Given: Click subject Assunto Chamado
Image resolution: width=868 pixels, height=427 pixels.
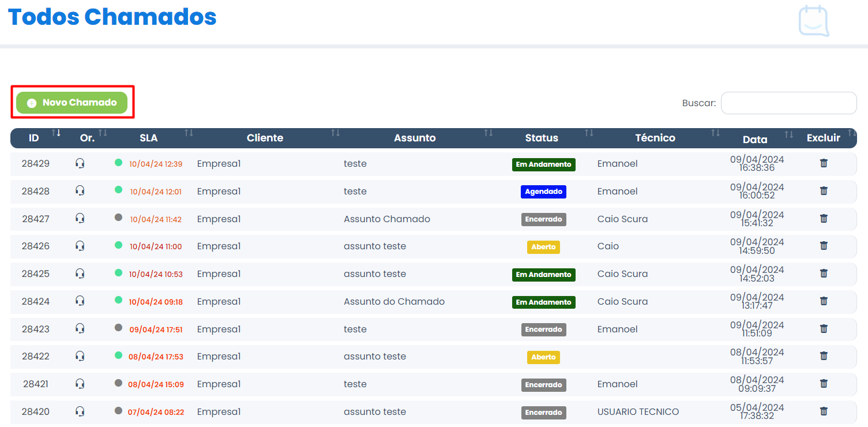Looking at the screenshot, I should click(x=387, y=219).
